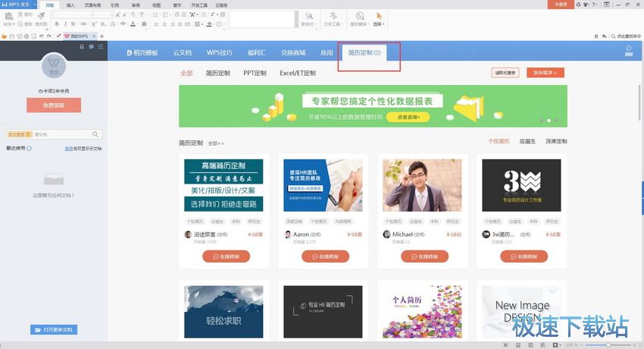Click the Paste clipboard icon
This screenshot has height=349, width=644.
[x=8, y=17]
